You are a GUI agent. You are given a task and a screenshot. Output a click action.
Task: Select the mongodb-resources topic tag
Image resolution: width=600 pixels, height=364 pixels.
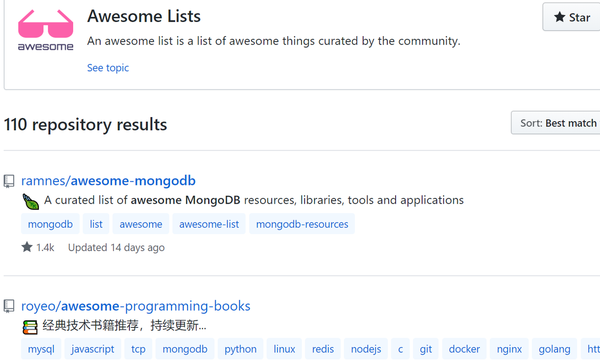(x=302, y=224)
